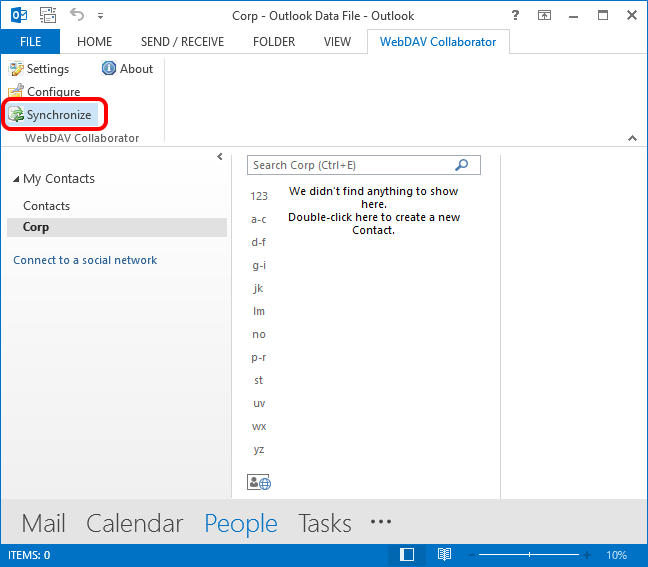Switch to Mail module
This screenshot has width=648, height=567.
[x=43, y=523]
